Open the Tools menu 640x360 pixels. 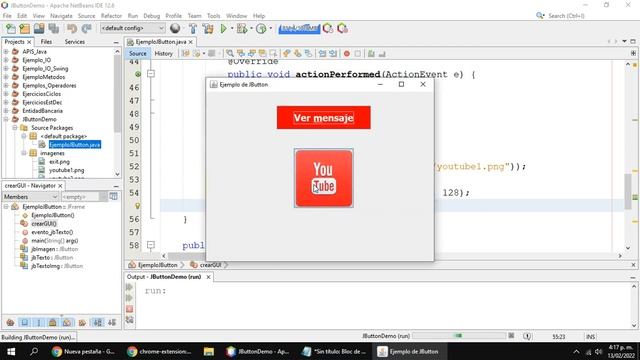[213, 16]
